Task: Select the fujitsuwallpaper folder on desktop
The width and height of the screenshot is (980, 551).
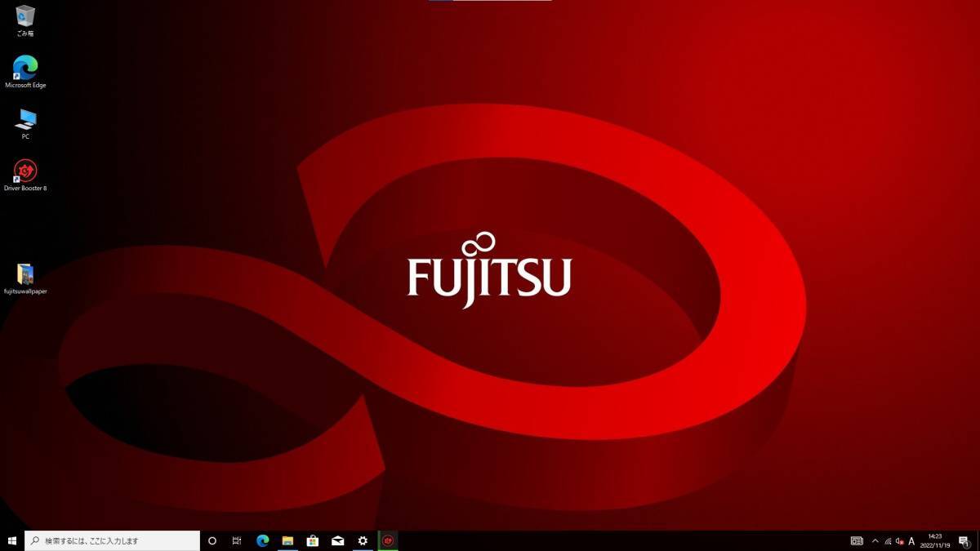Action: click(x=25, y=278)
